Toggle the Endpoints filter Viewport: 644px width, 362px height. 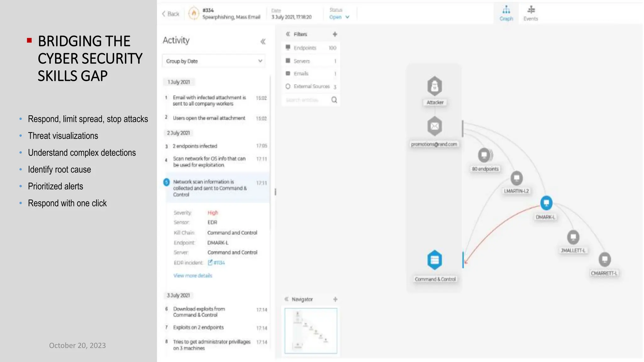(305, 48)
